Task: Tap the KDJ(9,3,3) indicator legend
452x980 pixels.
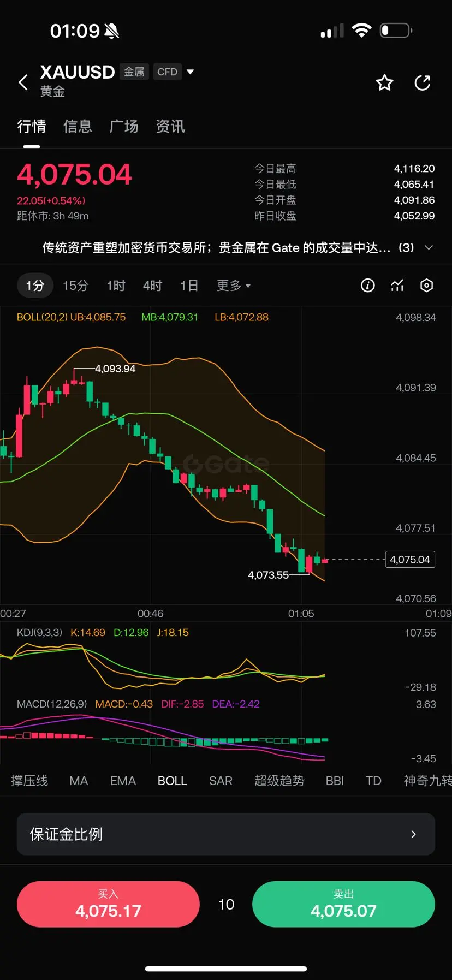Action: [39, 633]
